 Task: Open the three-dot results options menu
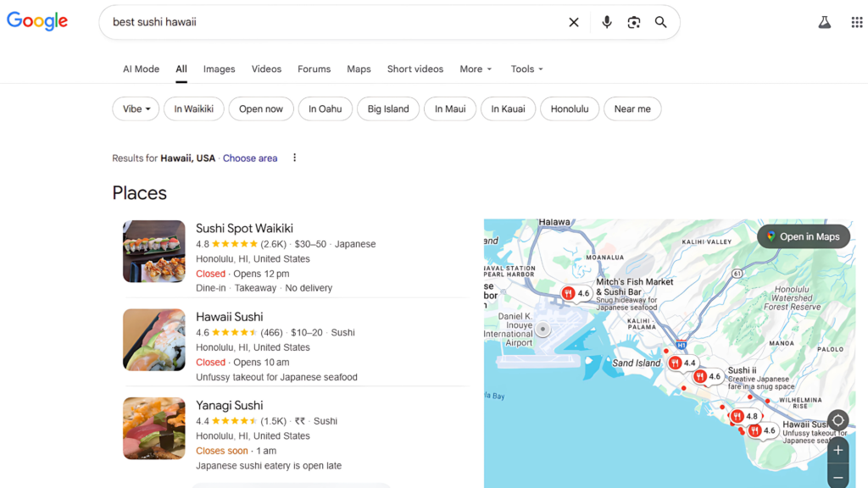pyautogui.click(x=295, y=158)
